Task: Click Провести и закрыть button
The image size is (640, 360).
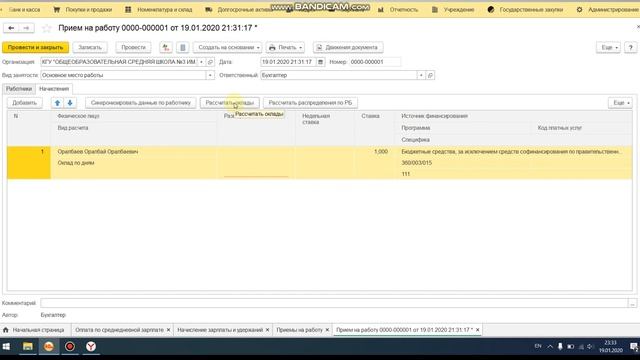Action: coord(36,47)
